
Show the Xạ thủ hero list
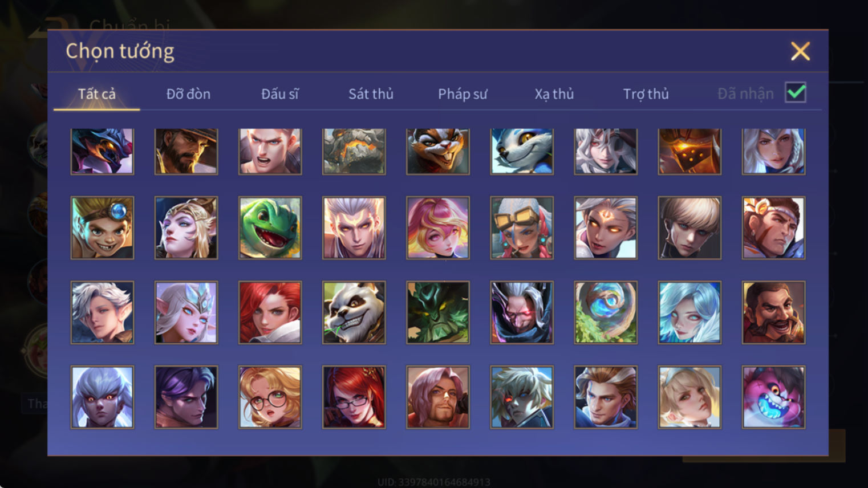(554, 94)
